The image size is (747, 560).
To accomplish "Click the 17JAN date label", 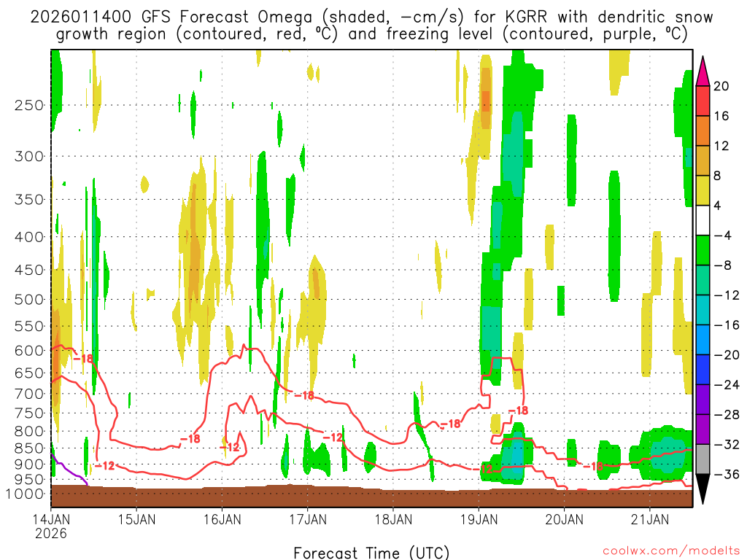I will (x=308, y=519).
